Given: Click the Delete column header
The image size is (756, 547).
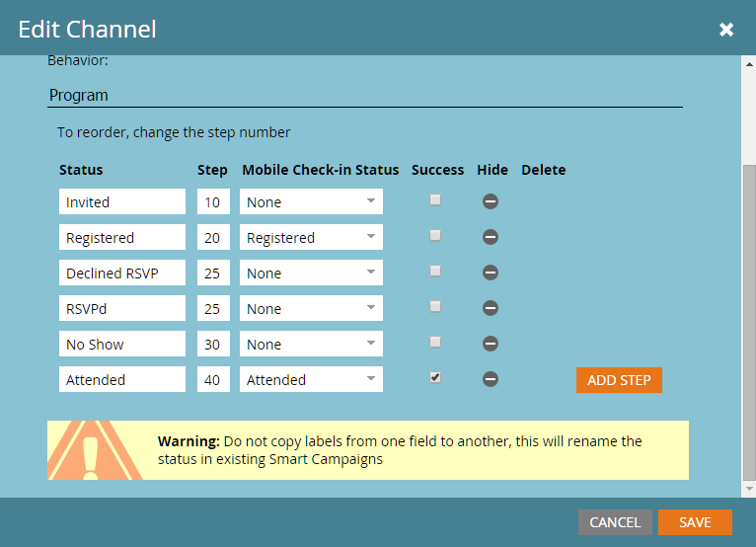Looking at the screenshot, I should 544,170.
